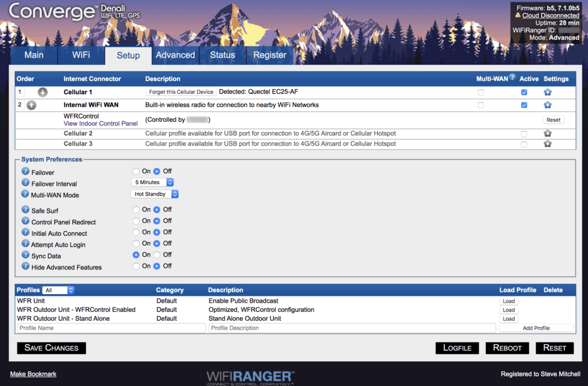Check Active for Cellular 2

[x=524, y=134]
